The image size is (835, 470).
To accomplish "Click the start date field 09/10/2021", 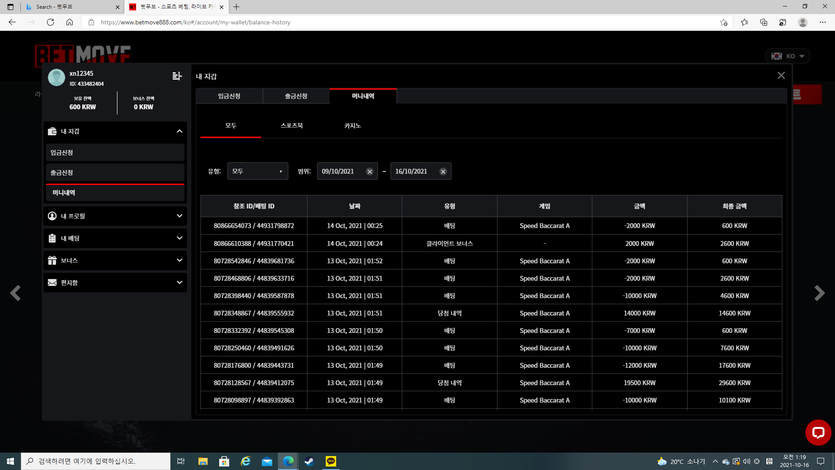I will point(347,171).
